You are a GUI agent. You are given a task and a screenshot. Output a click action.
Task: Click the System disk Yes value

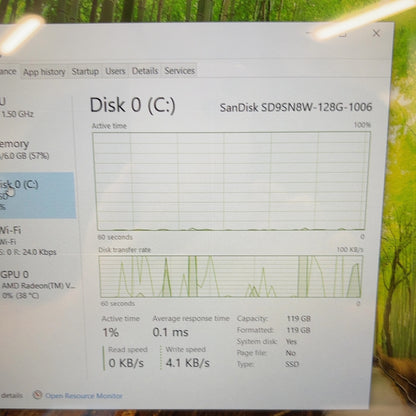(x=291, y=342)
